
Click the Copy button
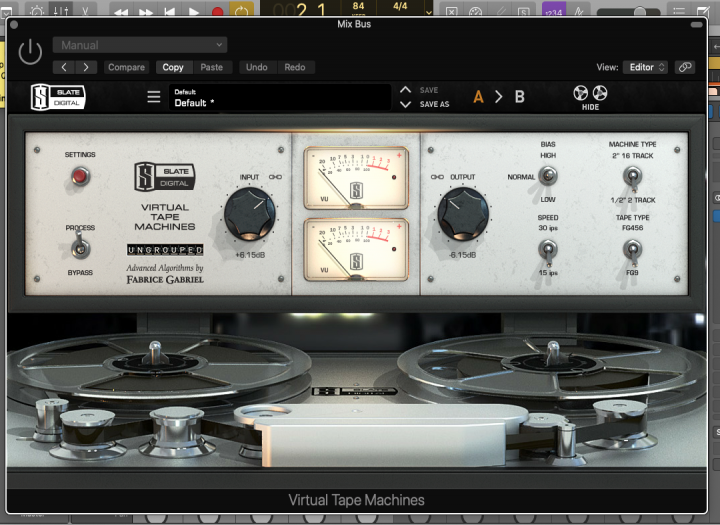click(173, 67)
